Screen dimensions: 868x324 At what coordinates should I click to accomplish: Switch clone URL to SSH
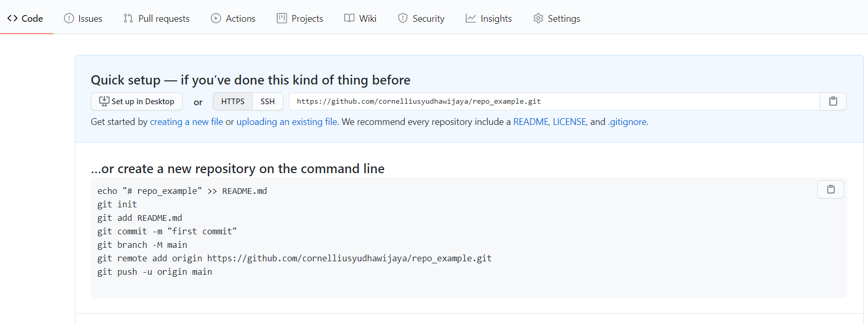pos(267,102)
